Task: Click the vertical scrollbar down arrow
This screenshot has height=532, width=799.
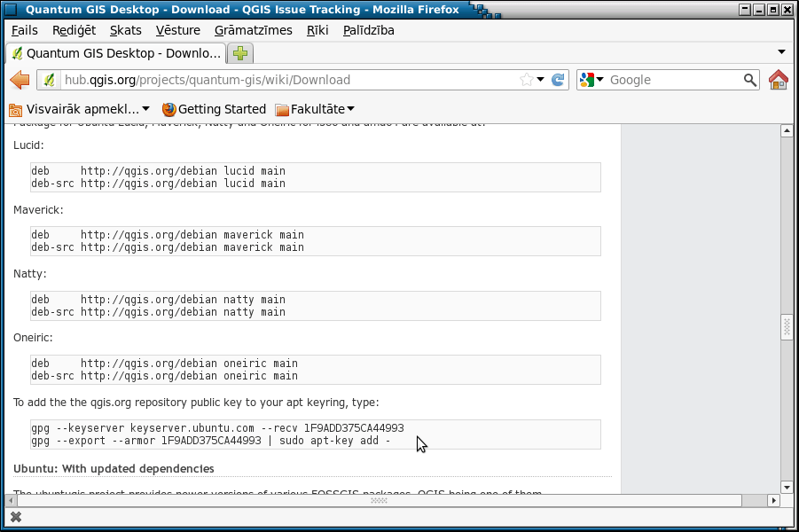Action: click(x=787, y=487)
